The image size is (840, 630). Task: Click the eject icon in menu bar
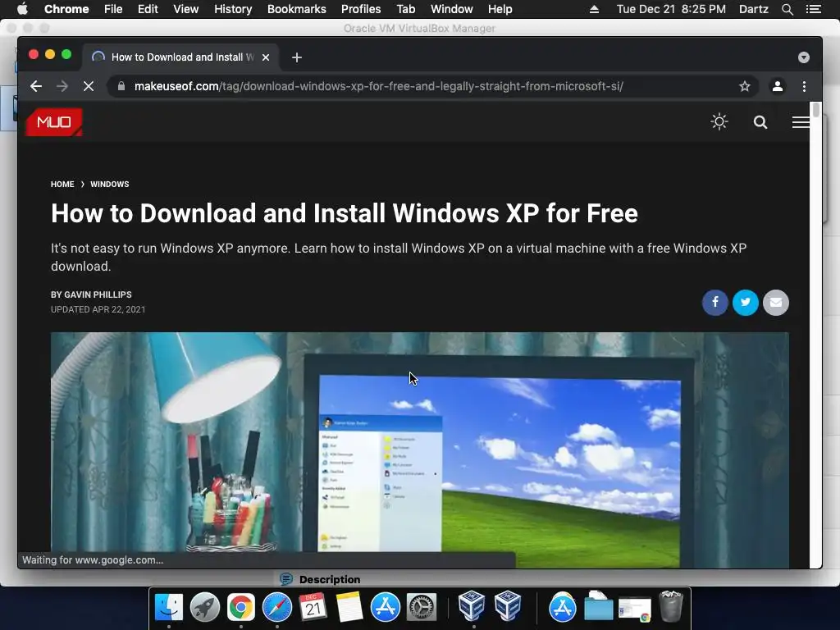594,9
